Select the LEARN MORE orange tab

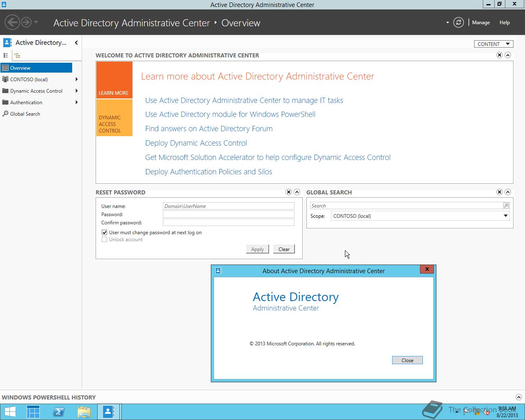pyautogui.click(x=114, y=80)
